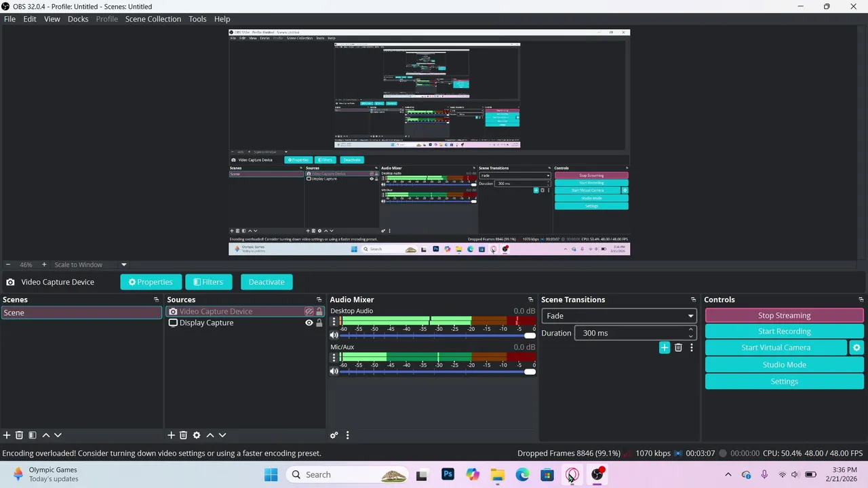
Task: Open Settings from the Controls panel
Action: (784, 382)
